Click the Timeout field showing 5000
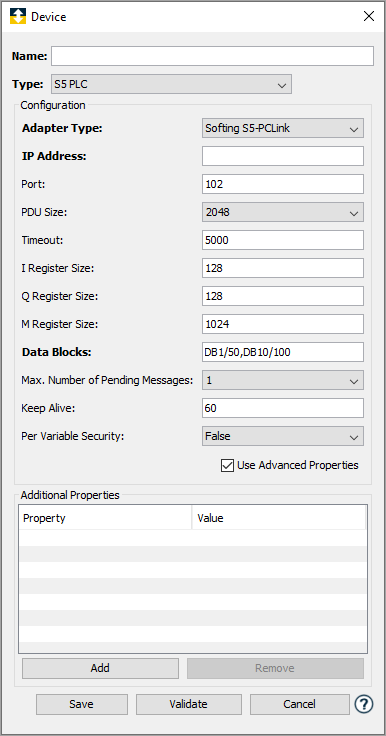386x736 pixels. coord(283,240)
